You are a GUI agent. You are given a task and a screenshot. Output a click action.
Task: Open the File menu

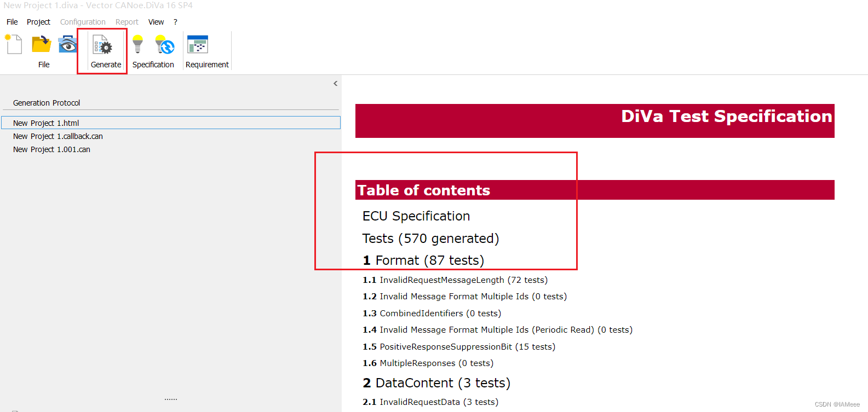tap(12, 22)
